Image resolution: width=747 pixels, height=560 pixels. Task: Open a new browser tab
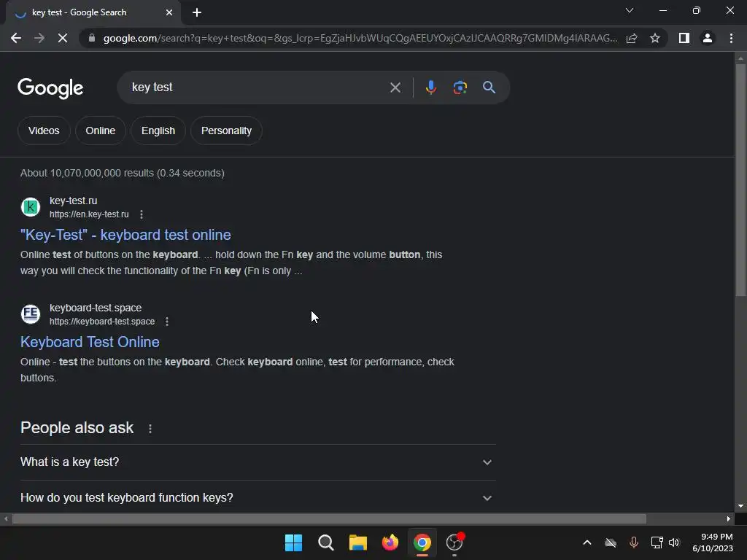[x=197, y=12]
